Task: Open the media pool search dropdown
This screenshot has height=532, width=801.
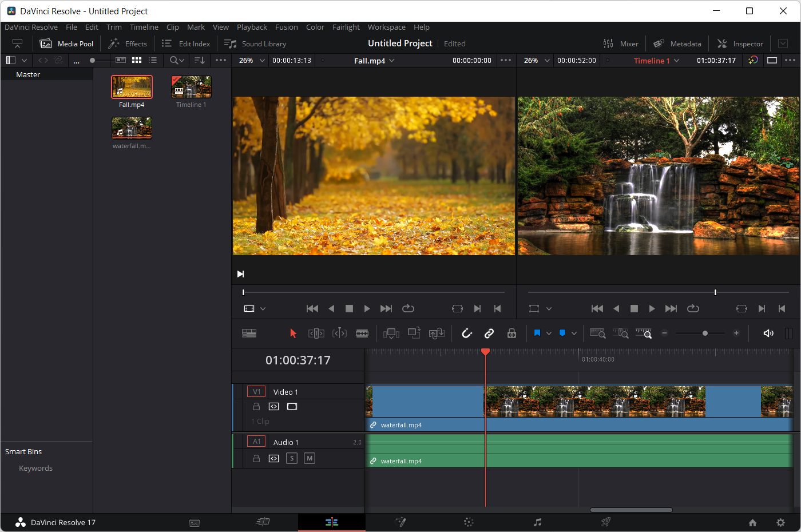Action: click(x=177, y=60)
